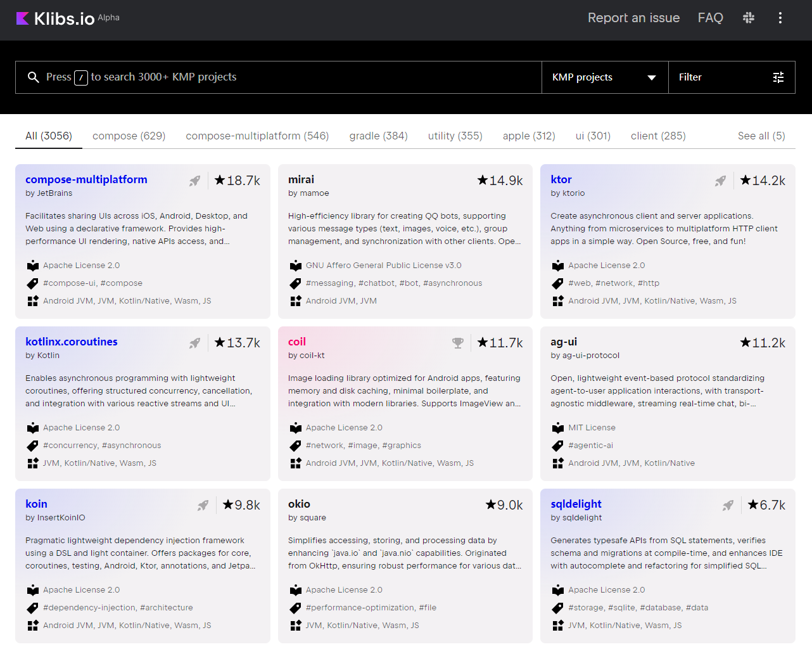Click the rocket icon on ktor card
This screenshot has height=649, width=812.
point(720,181)
